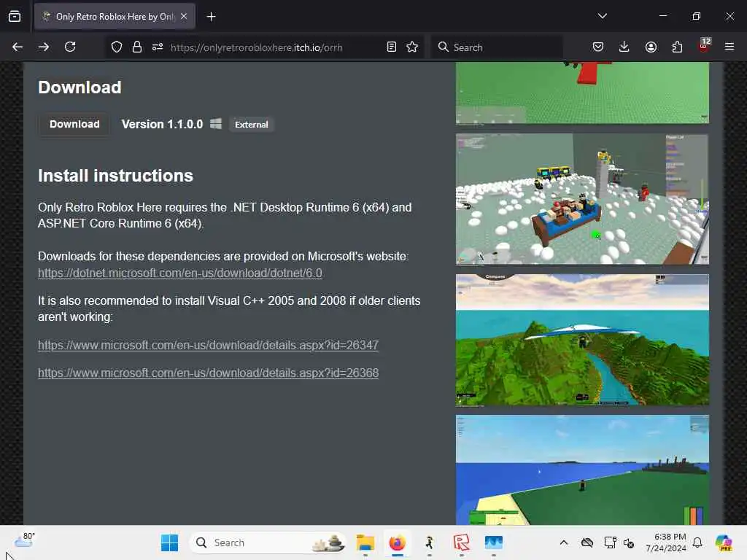Go forward one page
The image size is (747, 560).
44,47
